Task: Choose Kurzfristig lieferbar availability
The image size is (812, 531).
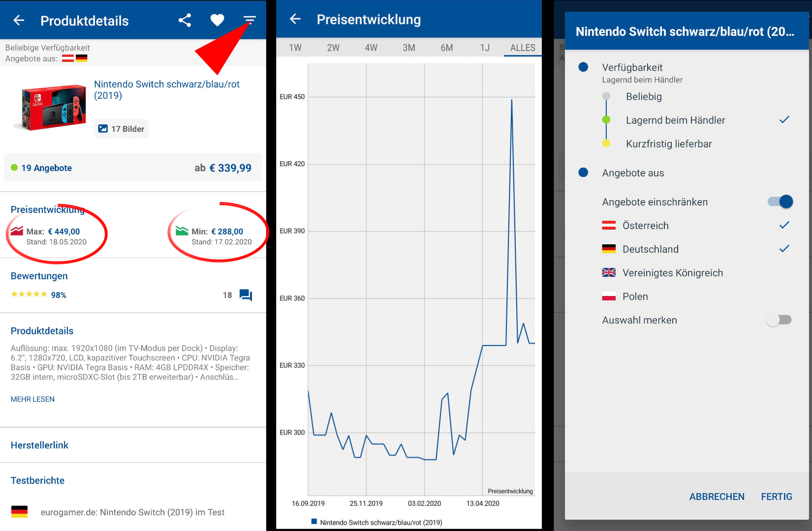Action: pos(668,144)
